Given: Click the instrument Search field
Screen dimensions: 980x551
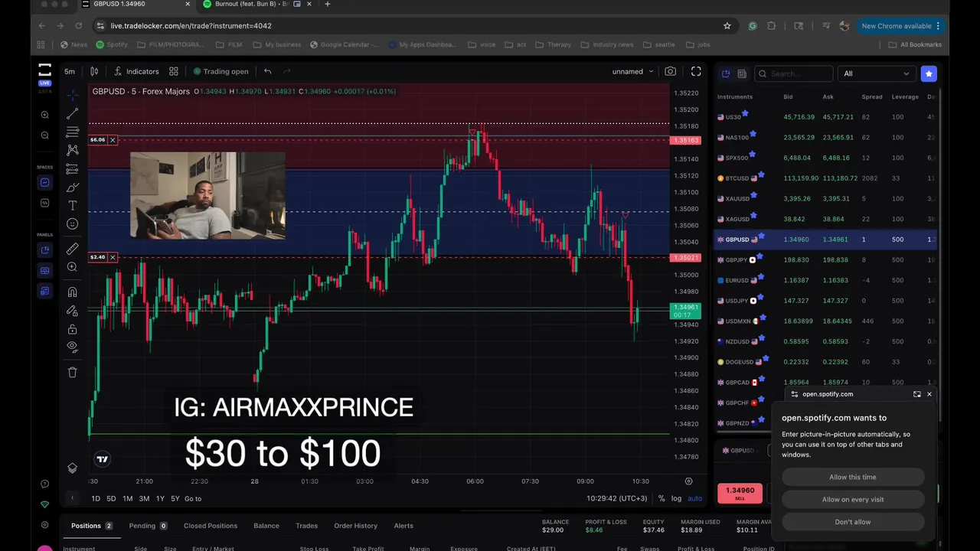Looking at the screenshot, I should click(793, 73).
